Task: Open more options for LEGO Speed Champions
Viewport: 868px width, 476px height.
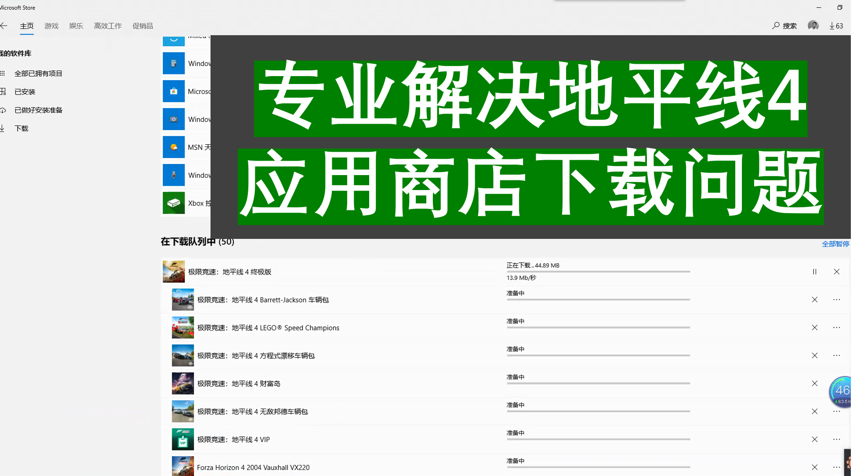Action: [836, 328]
